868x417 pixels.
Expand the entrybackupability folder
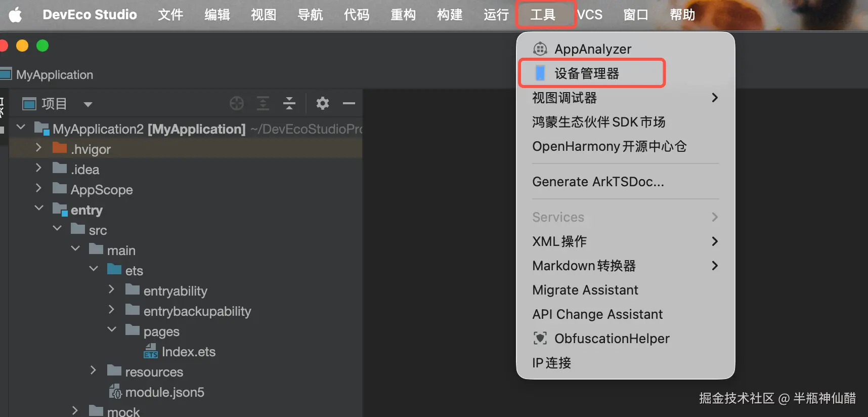(x=112, y=309)
